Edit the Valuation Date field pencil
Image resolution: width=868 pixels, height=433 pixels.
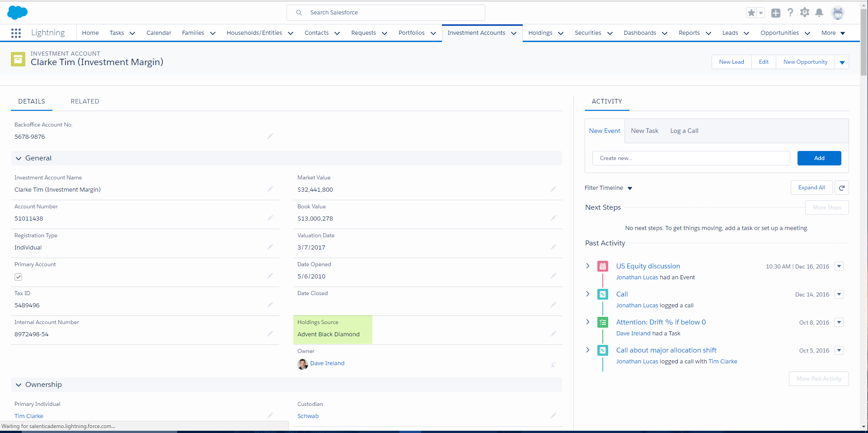(554, 247)
